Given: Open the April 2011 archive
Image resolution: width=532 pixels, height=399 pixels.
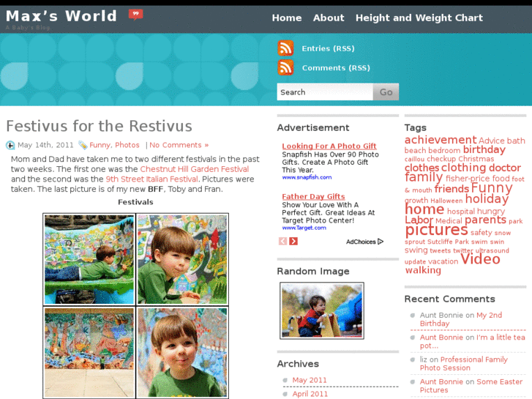Looking at the screenshot, I should 310,394.
